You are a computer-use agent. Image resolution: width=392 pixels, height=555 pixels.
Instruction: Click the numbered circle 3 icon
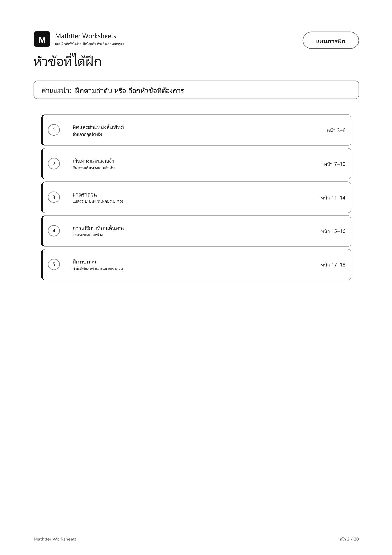point(54,197)
